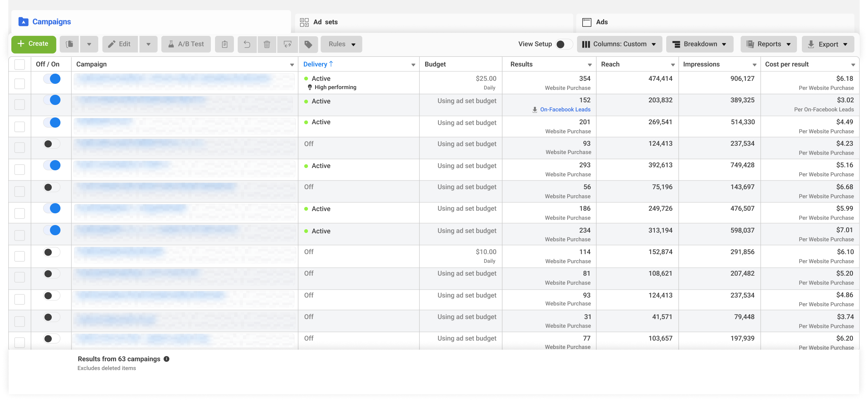Open the A/B Test flask button
The image size is (868, 401).
click(186, 44)
